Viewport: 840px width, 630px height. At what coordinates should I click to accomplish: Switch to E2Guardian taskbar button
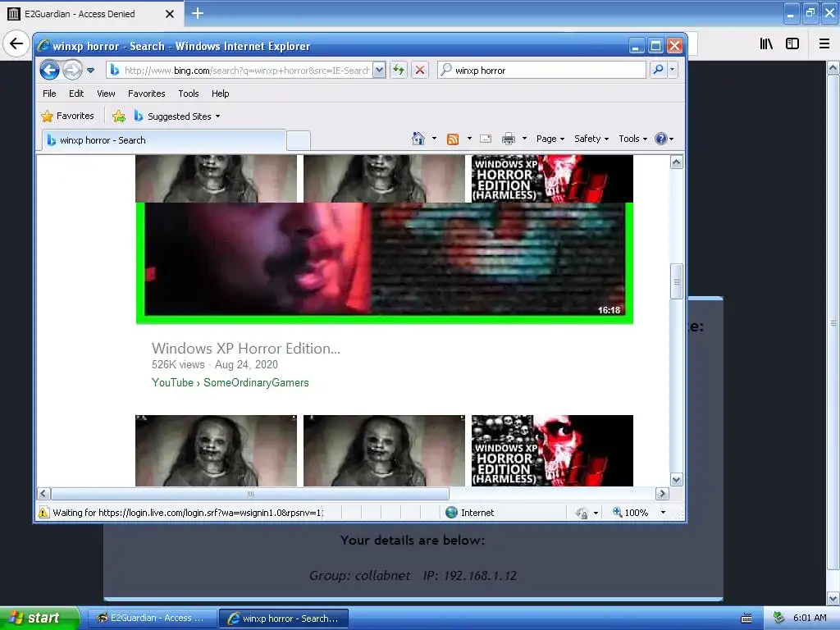click(152, 619)
